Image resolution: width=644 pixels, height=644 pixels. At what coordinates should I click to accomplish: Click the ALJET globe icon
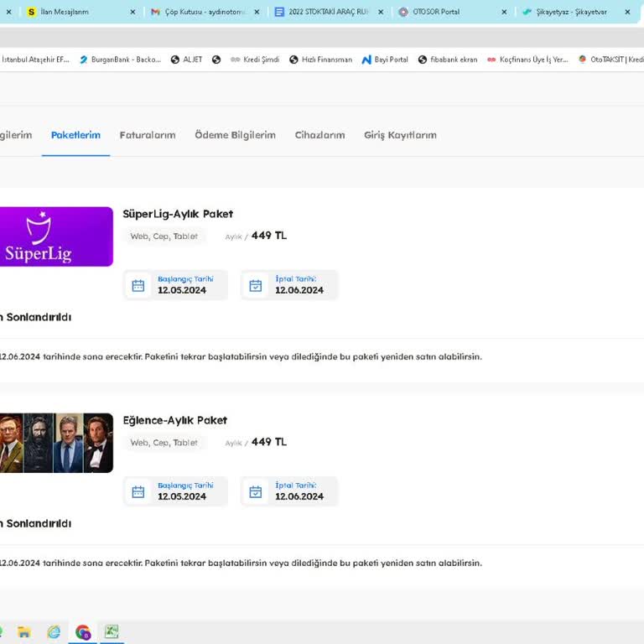[x=175, y=60]
